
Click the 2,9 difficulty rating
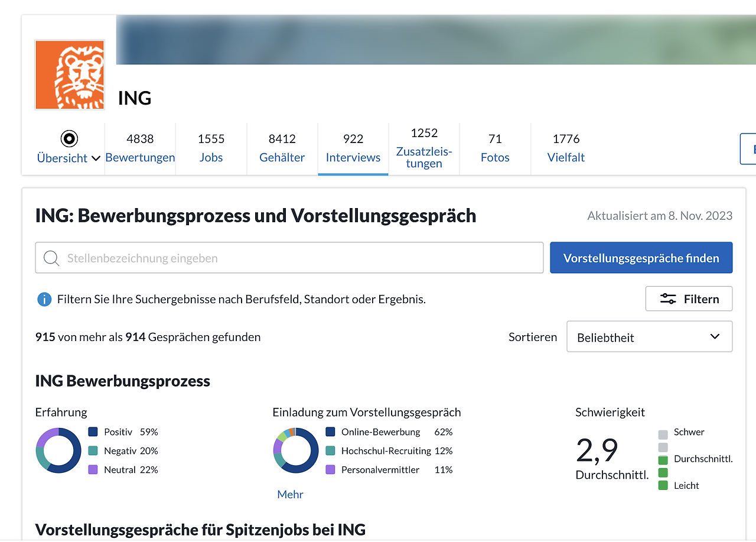[597, 450]
